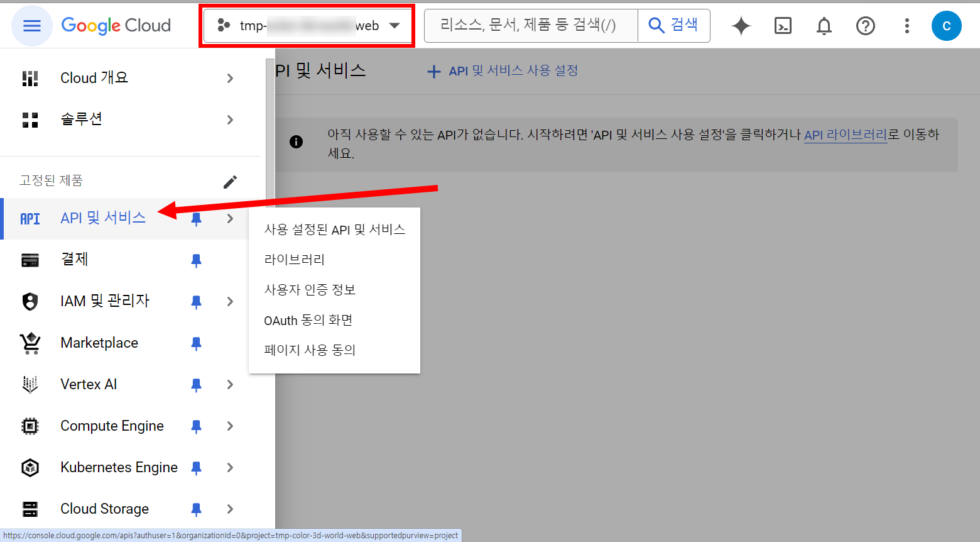Click the 결제 billing card icon
The image size is (980, 542).
[x=30, y=260]
